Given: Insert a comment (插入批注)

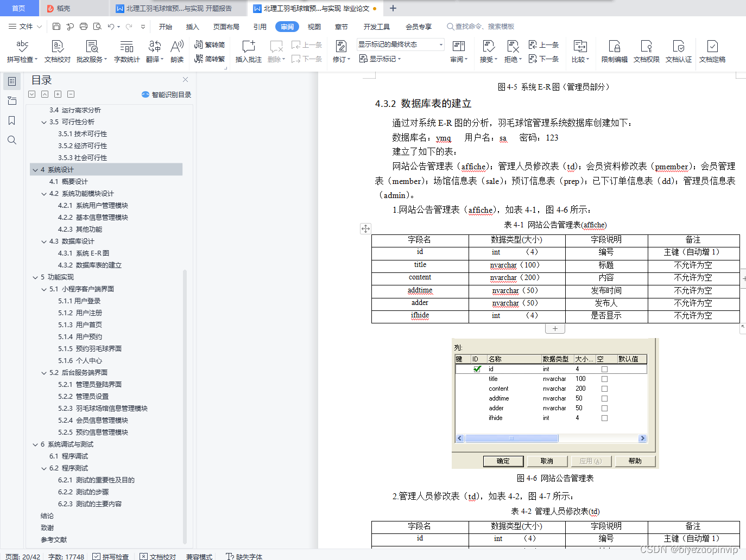Looking at the screenshot, I should (249, 52).
